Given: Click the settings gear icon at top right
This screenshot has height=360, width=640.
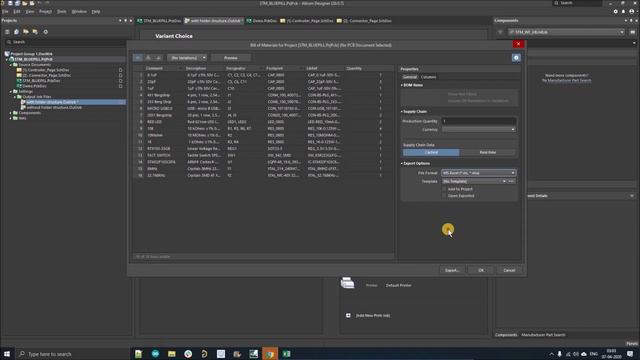Looking at the screenshot, I should click(x=616, y=11).
